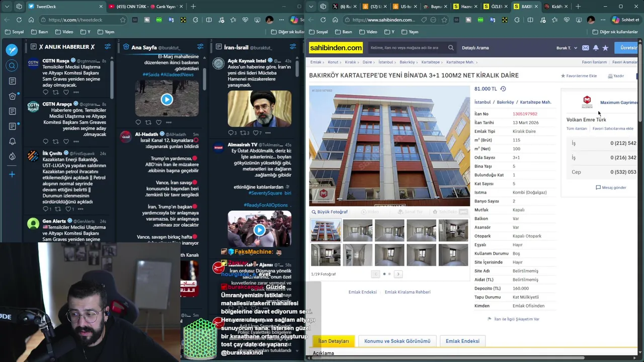Click Detaylı Arama link
The height and width of the screenshot is (362, 644).
(475, 48)
